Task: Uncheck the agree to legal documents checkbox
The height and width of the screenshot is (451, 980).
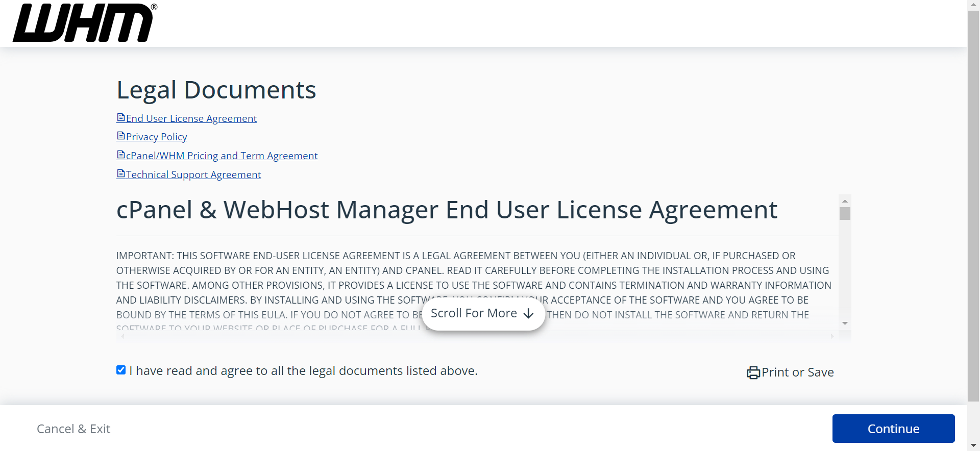Action: click(121, 370)
